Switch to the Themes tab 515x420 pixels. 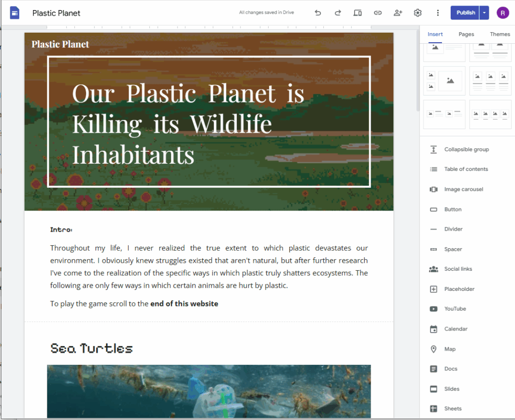click(x=499, y=34)
